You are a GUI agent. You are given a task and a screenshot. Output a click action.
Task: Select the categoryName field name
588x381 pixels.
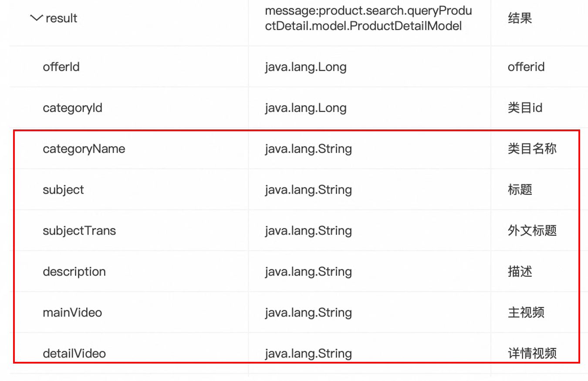(x=84, y=149)
